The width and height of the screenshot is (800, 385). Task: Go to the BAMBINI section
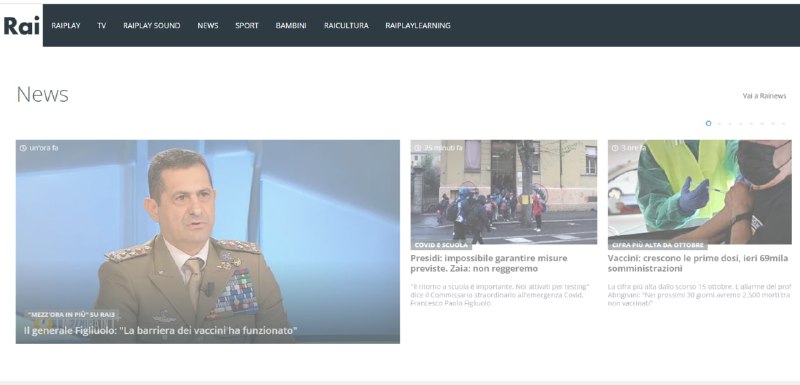point(291,25)
